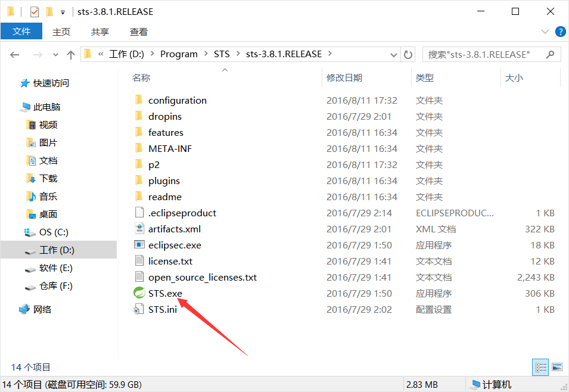Open Downloads (下载) folder in sidebar
The height and width of the screenshot is (392, 569).
click(x=42, y=178)
